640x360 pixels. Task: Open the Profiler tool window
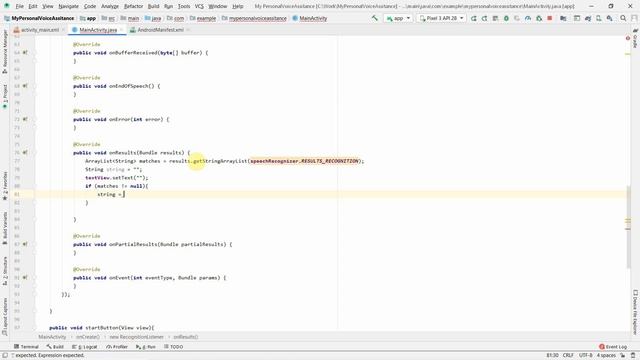(117, 347)
